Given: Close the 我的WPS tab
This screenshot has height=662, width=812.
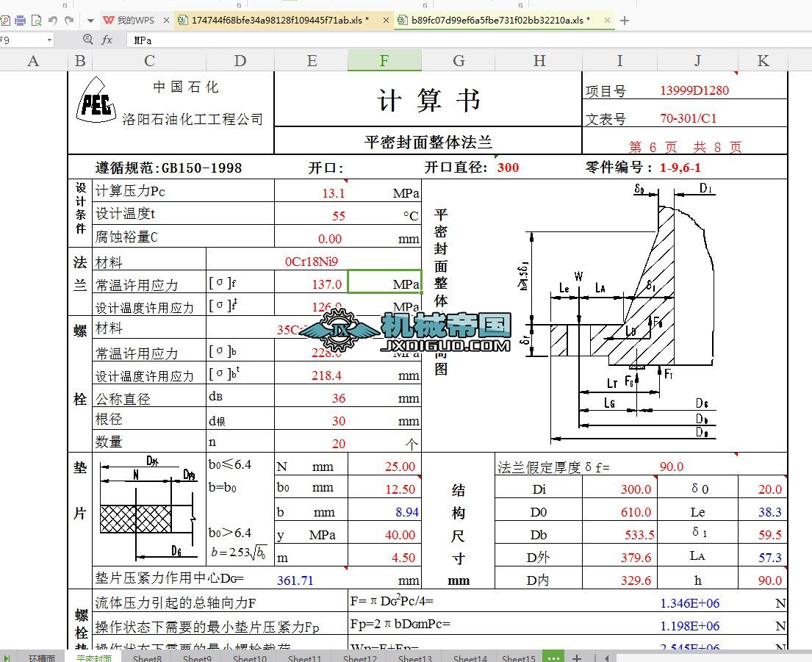Looking at the screenshot, I should pyautogui.click(x=166, y=20).
